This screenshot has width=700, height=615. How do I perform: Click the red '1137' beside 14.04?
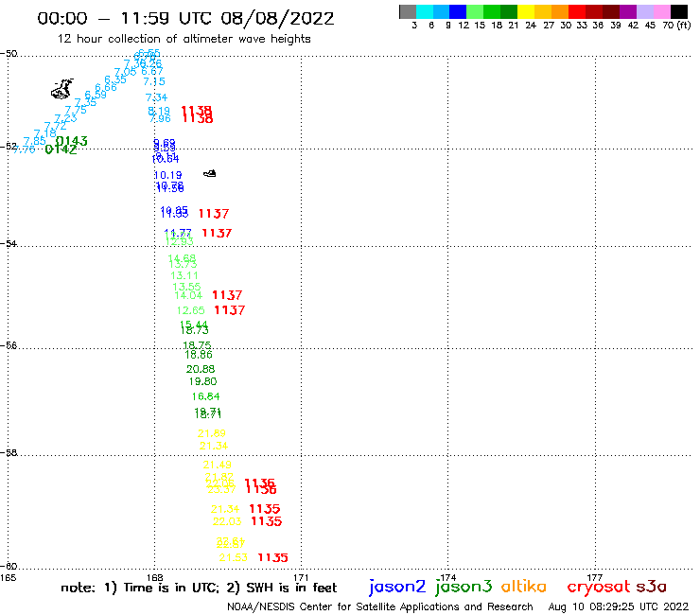pyautogui.click(x=227, y=295)
